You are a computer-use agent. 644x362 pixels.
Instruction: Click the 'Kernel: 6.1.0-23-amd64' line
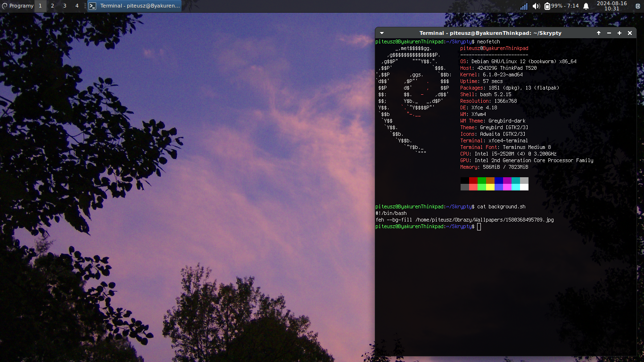492,75
